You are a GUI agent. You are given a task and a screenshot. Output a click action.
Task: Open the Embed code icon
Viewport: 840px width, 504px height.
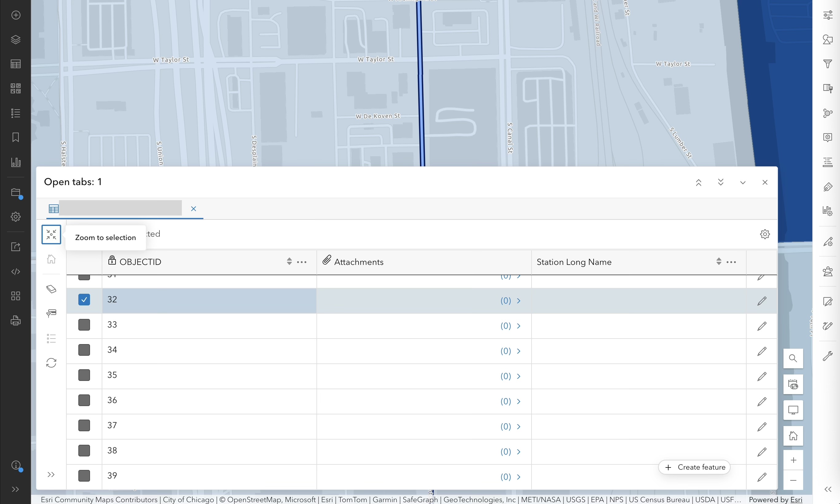(16, 271)
